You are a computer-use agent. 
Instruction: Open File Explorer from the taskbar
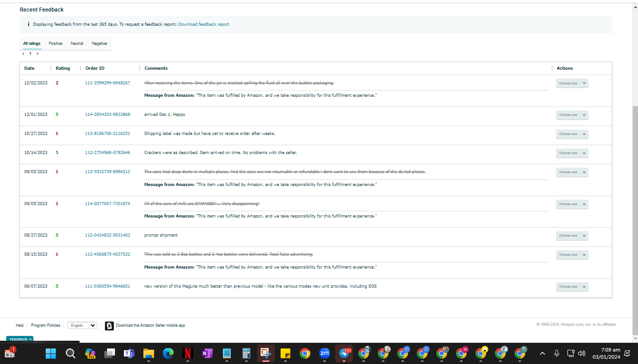point(149,353)
